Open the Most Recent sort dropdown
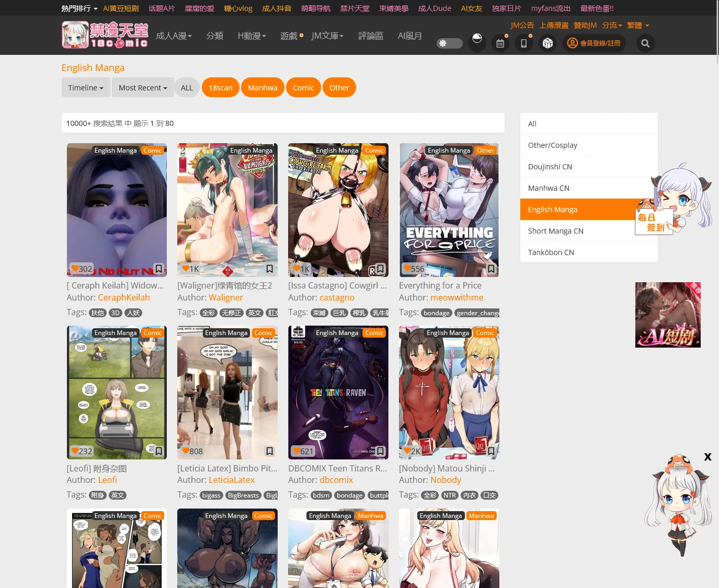 point(143,87)
